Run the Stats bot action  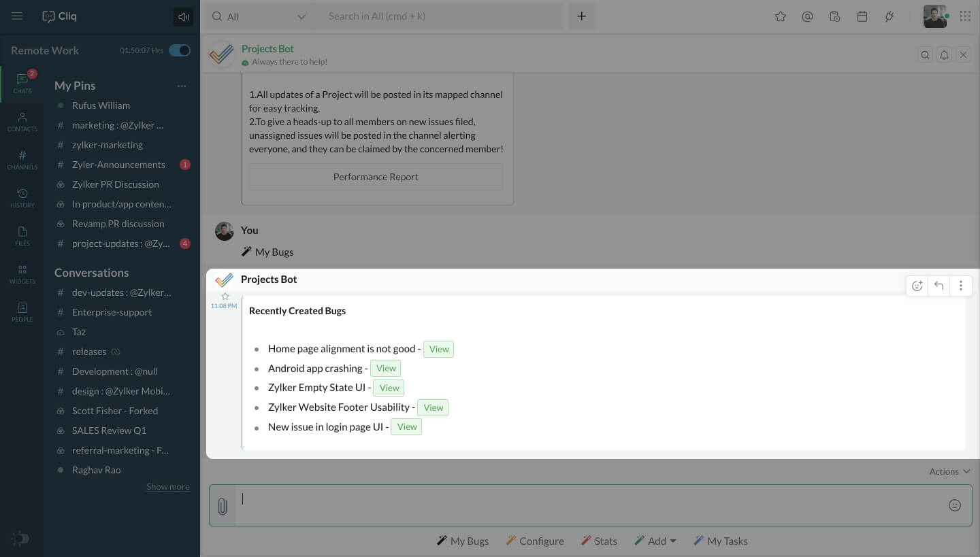[599, 541]
